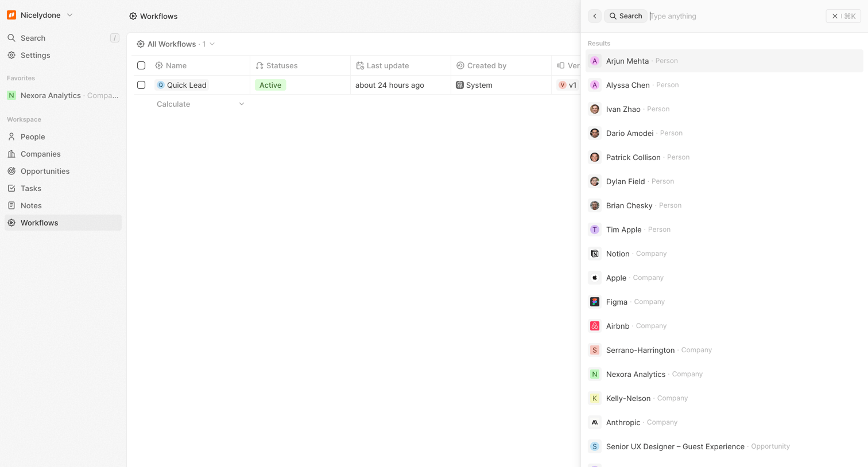Click the People person icon
This screenshot has height=467, width=868.
point(11,137)
